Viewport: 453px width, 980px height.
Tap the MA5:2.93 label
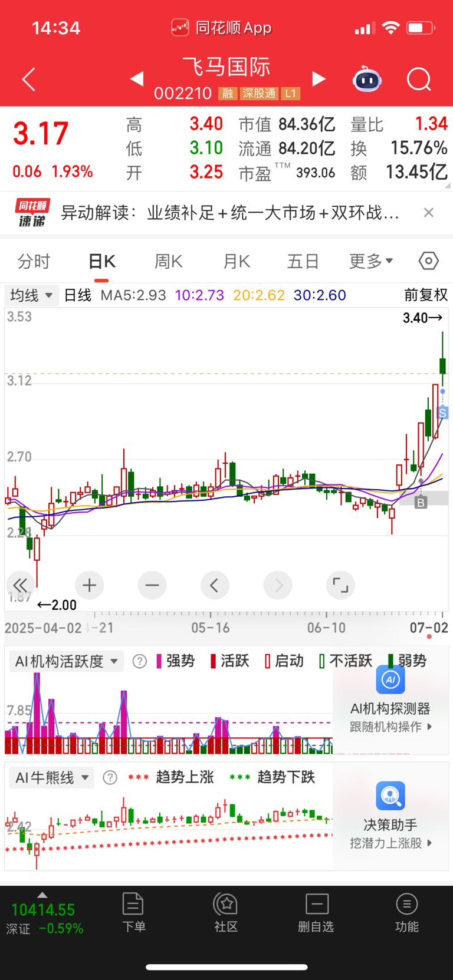[133, 295]
